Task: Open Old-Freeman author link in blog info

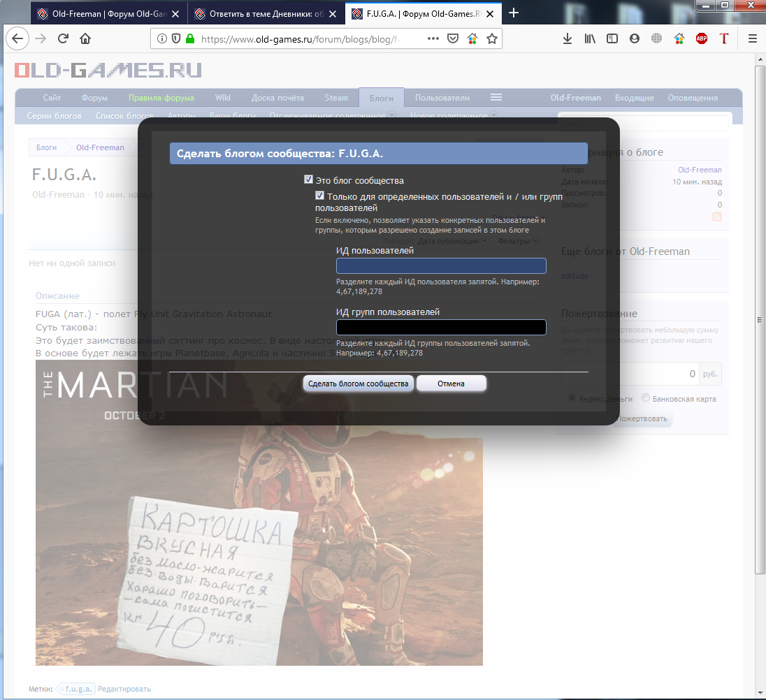Action: [700, 170]
